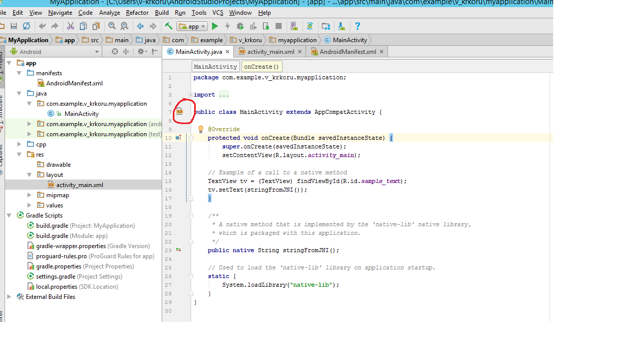Viewport: 635px width, 364px height.
Task: Collapse the manifests folder
Action: [x=19, y=73]
